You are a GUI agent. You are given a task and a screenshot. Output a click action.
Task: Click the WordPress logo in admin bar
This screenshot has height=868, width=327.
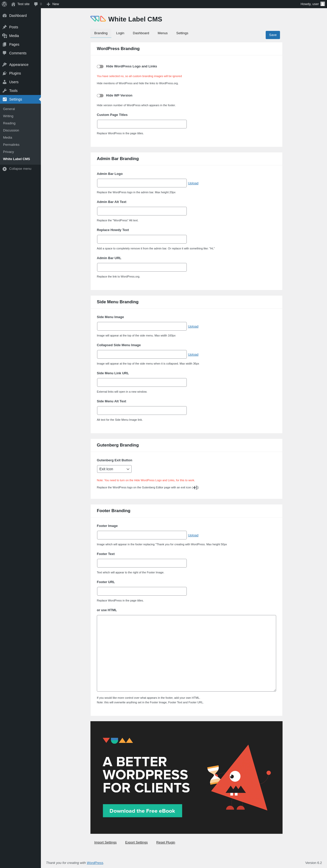point(4,4)
